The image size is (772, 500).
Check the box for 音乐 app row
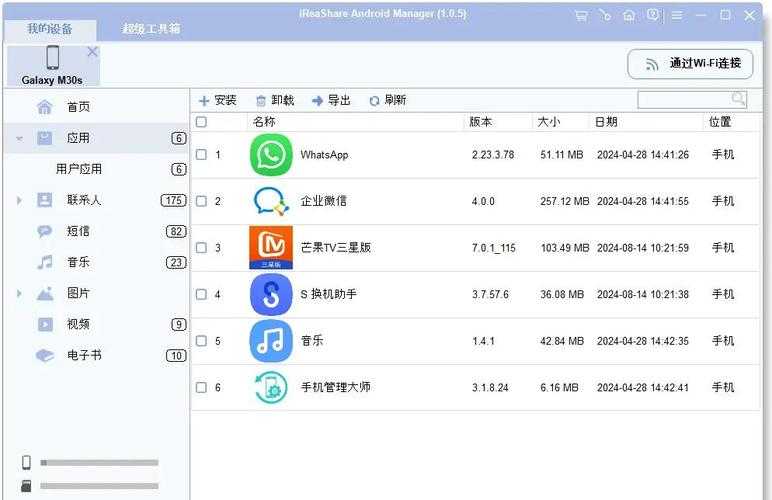(x=201, y=341)
